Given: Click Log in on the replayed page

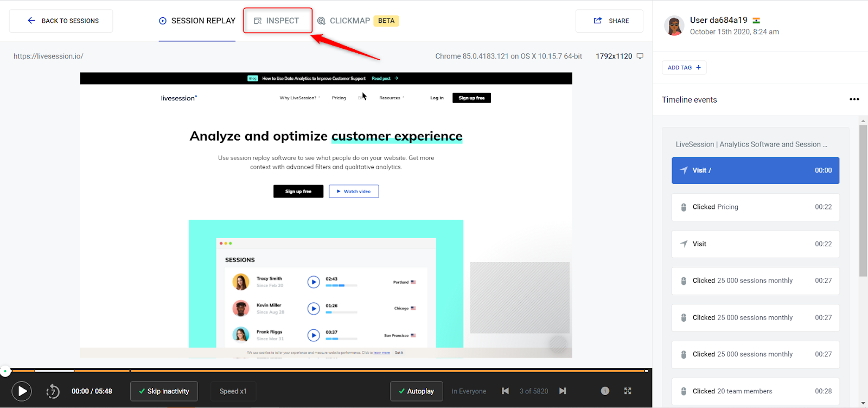Looking at the screenshot, I should tap(437, 98).
